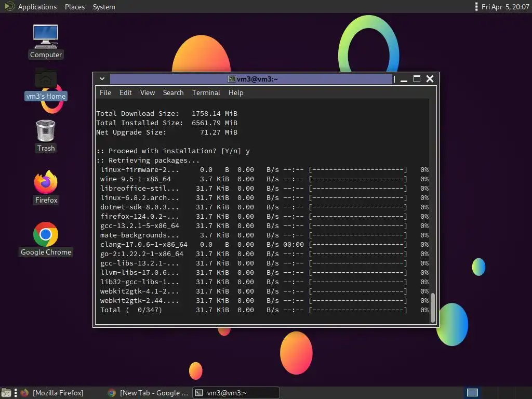Click the webkit2gtk-2.44.... package name
The width and height of the screenshot is (532, 399).
[139, 301]
